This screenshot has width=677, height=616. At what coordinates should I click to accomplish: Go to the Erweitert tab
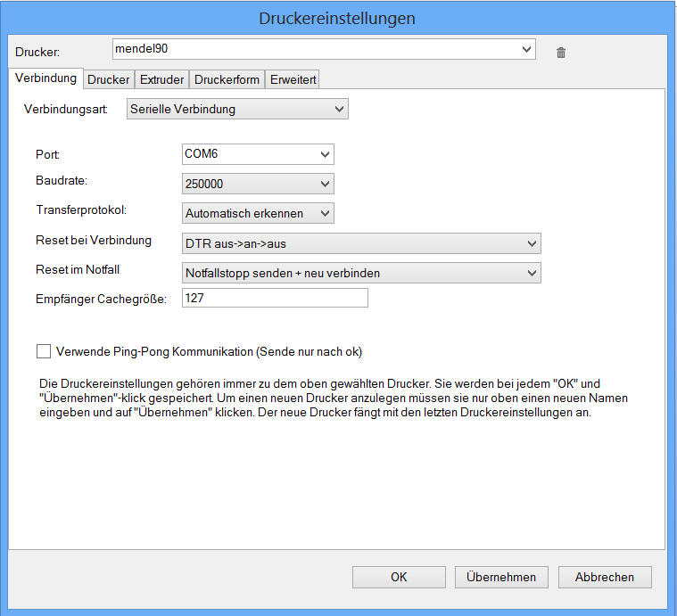point(293,79)
